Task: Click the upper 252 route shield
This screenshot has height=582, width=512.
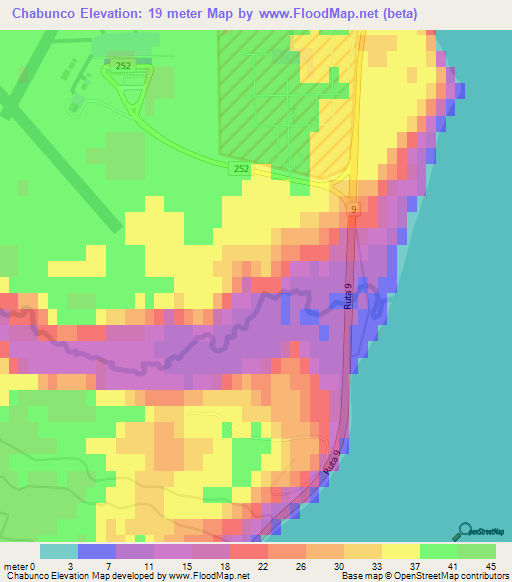Action: (123, 66)
